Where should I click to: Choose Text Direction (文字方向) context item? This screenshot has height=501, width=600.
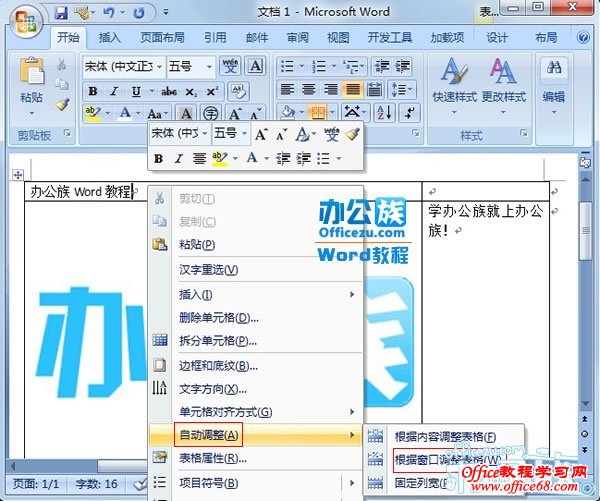(x=255, y=389)
